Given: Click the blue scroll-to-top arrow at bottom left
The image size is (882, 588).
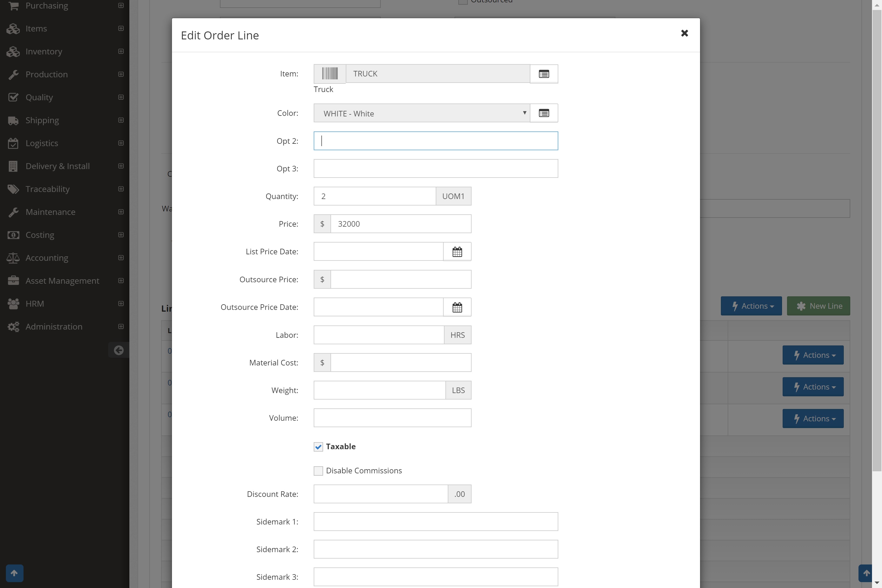Looking at the screenshot, I should (x=15, y=573).
